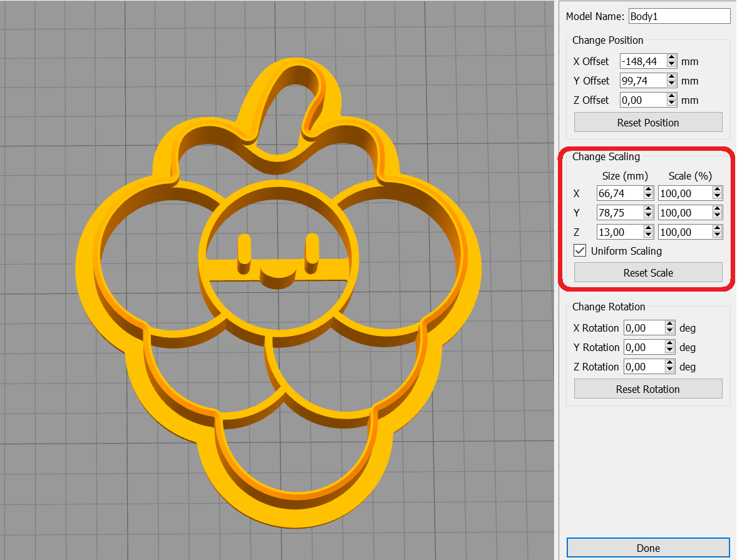Increase Y Size with up arrow
This screenshot has height=560, width=737.
649,209
